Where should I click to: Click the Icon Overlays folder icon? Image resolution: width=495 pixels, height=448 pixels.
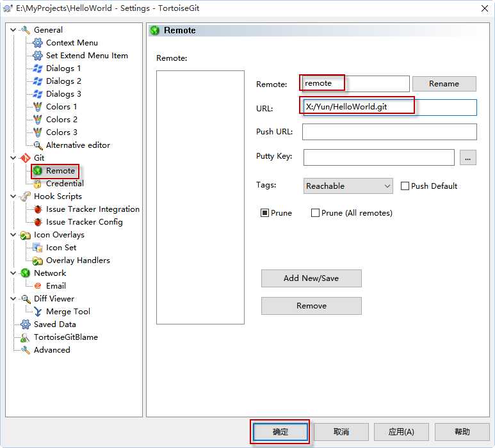coord(25,235)
